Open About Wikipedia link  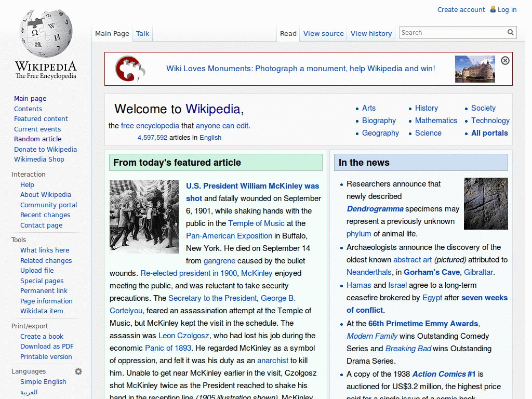(x=46, y=194)
